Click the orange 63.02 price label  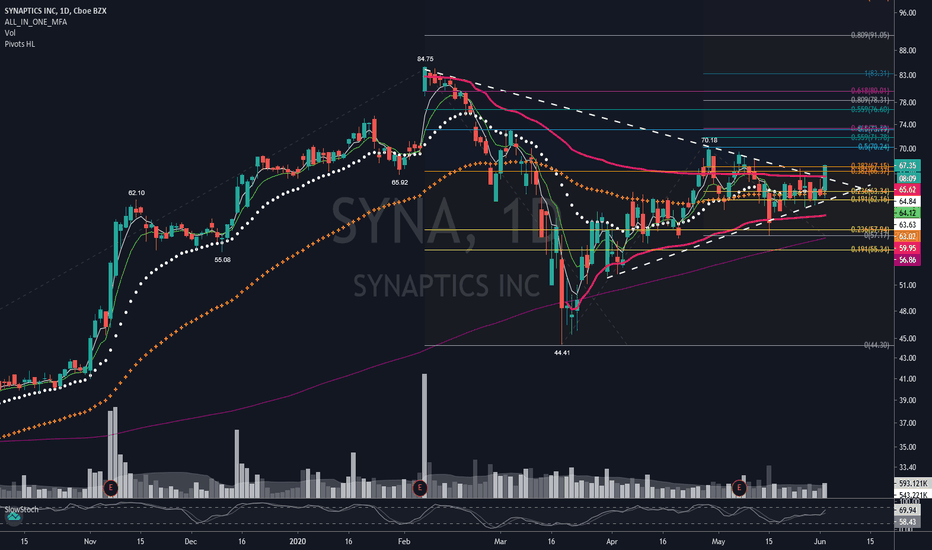[x=907, y=237]
